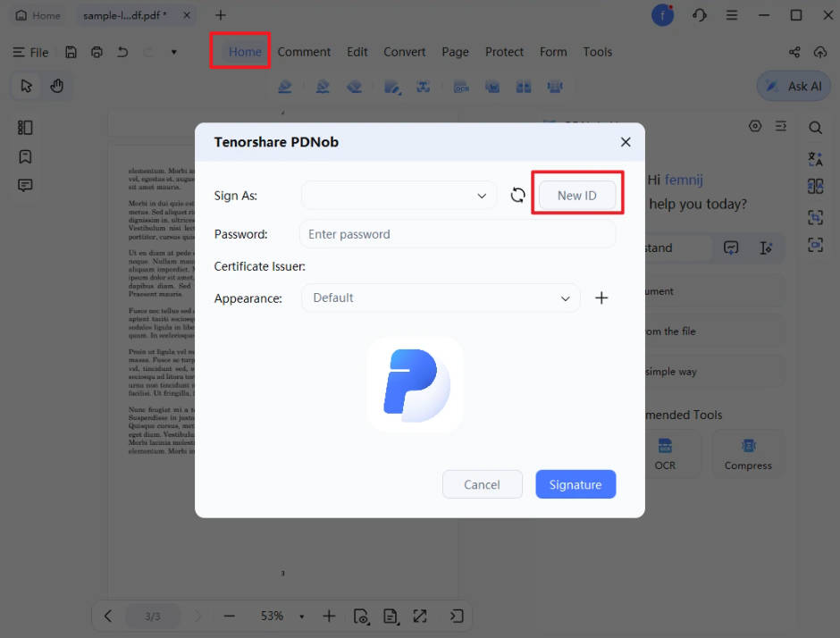Image resolution: width=840 pixels, height=638 pixels.
Task: Click the share icon
Action: pyautogui.click(x=794, y=52)
